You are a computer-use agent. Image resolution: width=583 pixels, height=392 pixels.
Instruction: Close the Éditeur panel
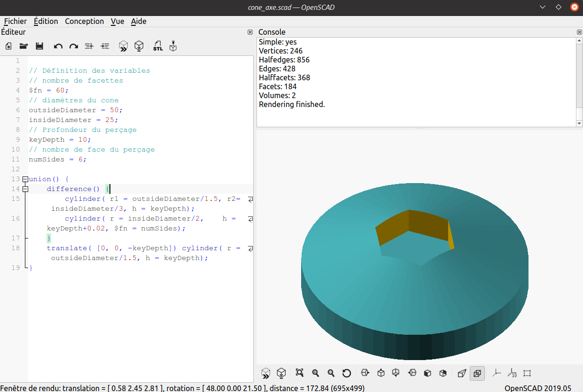click(250, 32)
